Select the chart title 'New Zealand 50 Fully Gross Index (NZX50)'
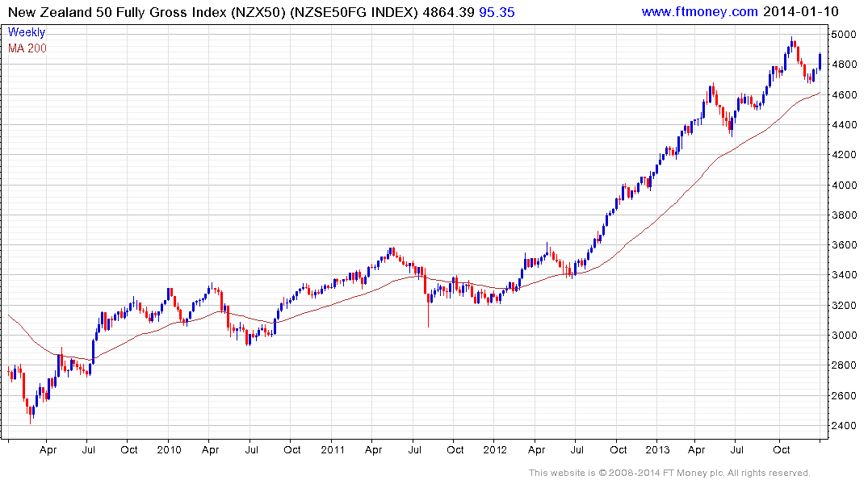Viewport: 868px width, 484px height. [x=147, y=12]
